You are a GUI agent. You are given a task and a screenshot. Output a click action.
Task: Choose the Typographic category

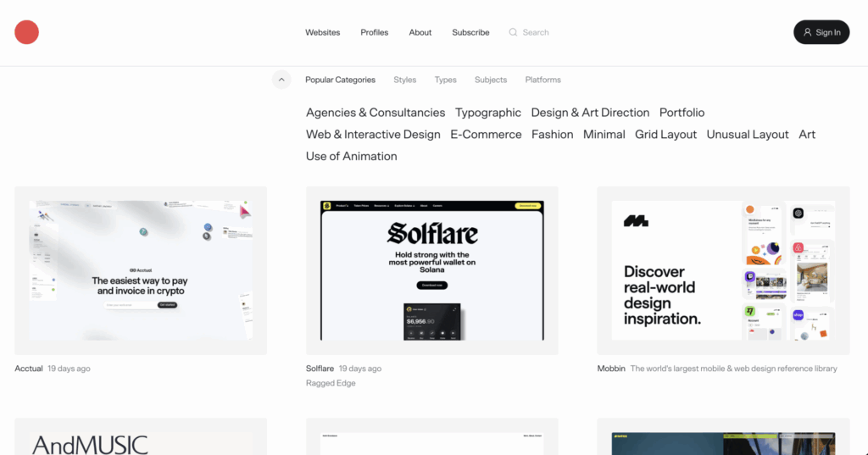tap(488, 113)
